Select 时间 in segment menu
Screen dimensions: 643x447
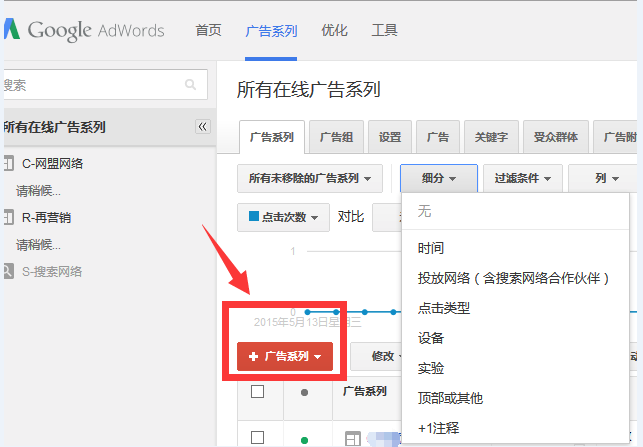[x=515, y=248]
